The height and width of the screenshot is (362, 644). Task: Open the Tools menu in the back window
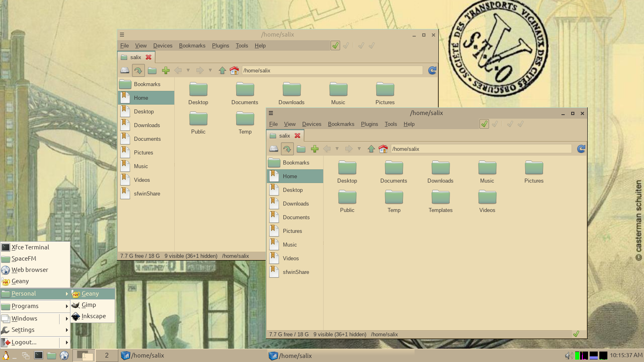pyautogui.click(x=242, y=45)
